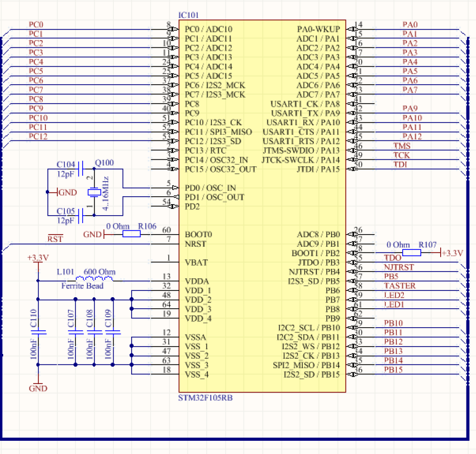Select the RST net label
The image size is (476, 454).
pyautogui.click(x=55, y=239)
